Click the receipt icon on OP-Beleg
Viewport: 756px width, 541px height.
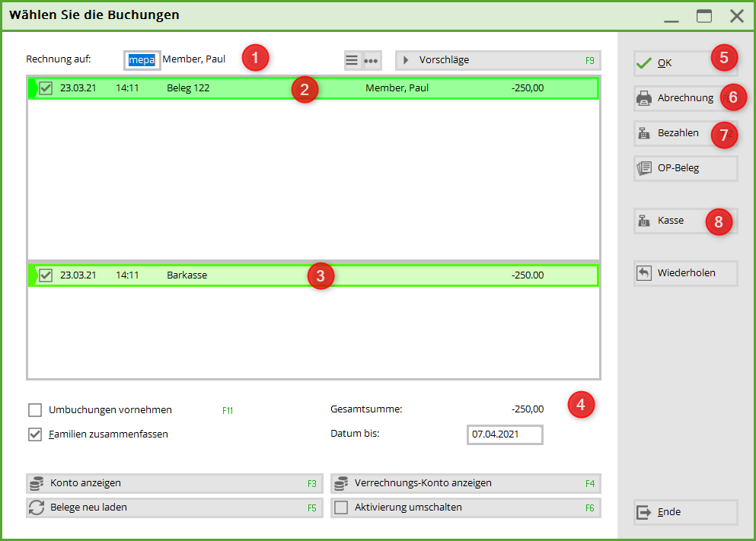(x=644, y=168)
